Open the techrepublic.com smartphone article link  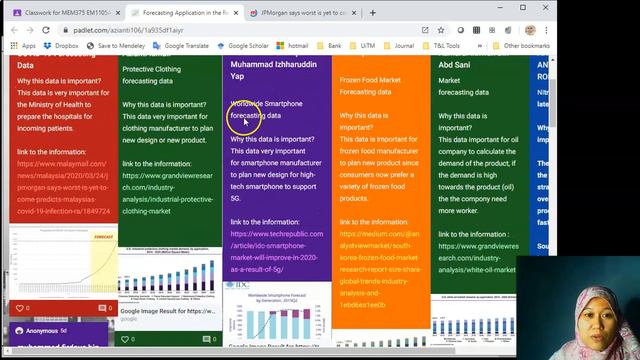point(277,251)
